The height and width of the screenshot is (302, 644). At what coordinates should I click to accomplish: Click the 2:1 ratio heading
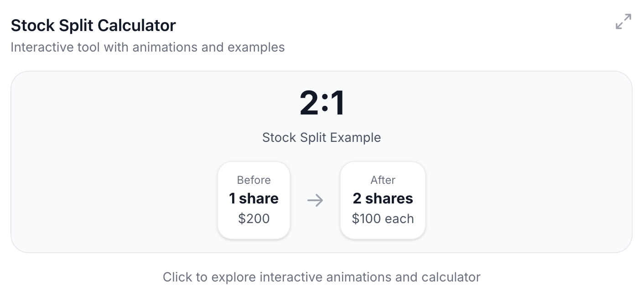[322, 102]
